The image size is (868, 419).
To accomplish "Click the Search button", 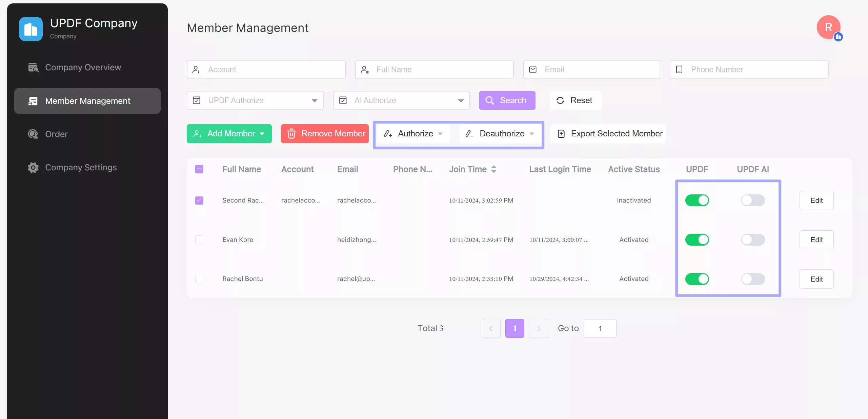I will [507, 100].
